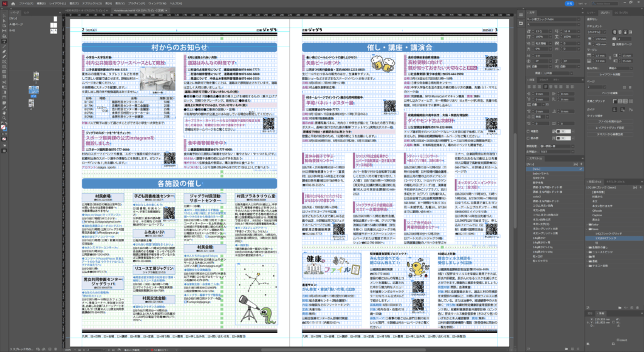
Task: Open the 組み方向 writing direction dropdown
Action: click(x=620, y=68)
